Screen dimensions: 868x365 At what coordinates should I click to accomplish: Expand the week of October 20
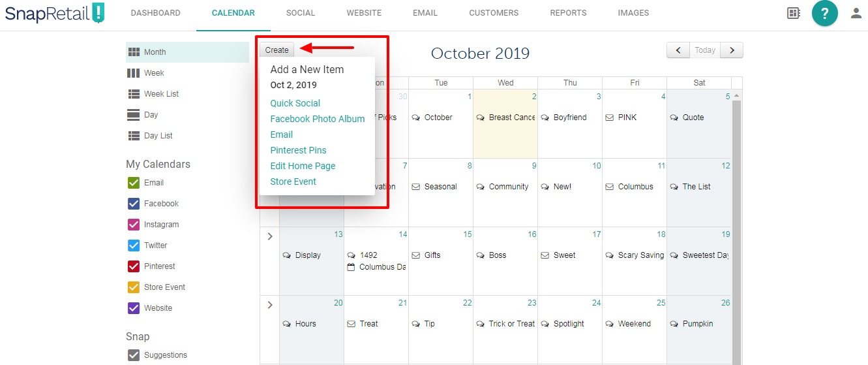tap(270, 305)
